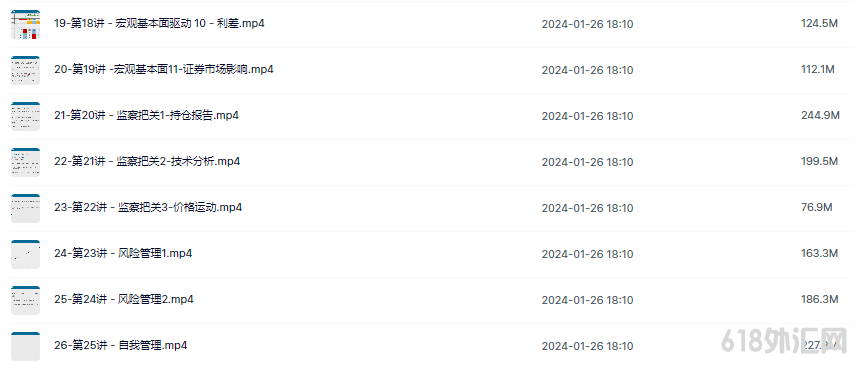The height and width of the screenshot is (365, 854).
Task: Select thumbnail of 25-第24讲 风险管理2
Action: [26, 300]
